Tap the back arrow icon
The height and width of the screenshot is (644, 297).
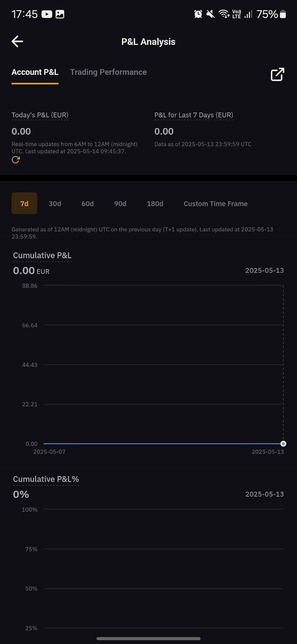[17, 41]
